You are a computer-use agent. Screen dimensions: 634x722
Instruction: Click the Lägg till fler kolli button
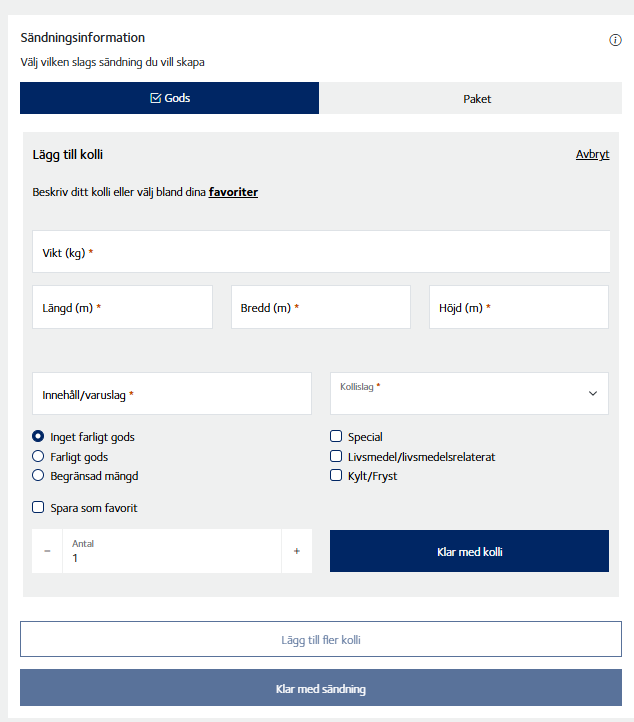click(321, 640)
